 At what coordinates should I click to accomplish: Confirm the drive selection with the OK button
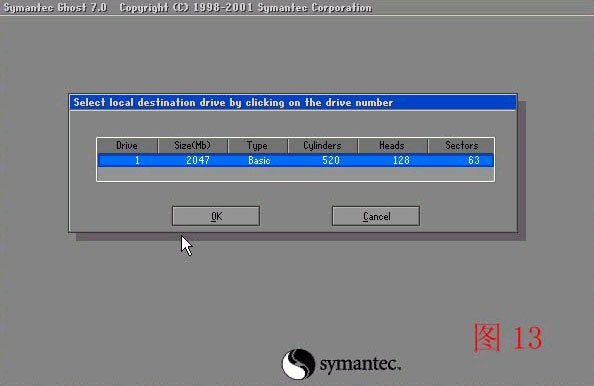(x=216, y=216)
